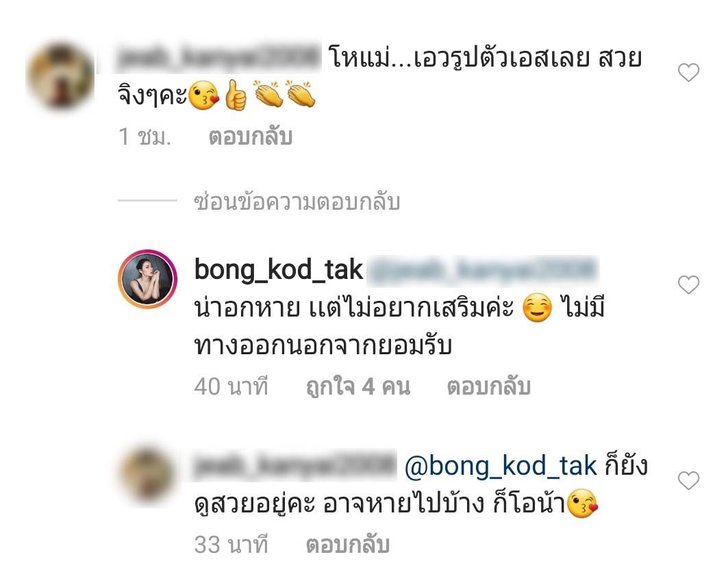The width and height of the screenshot is (728, 577).
Task: Like the top comment with heart icon
Action: point(689,73)
